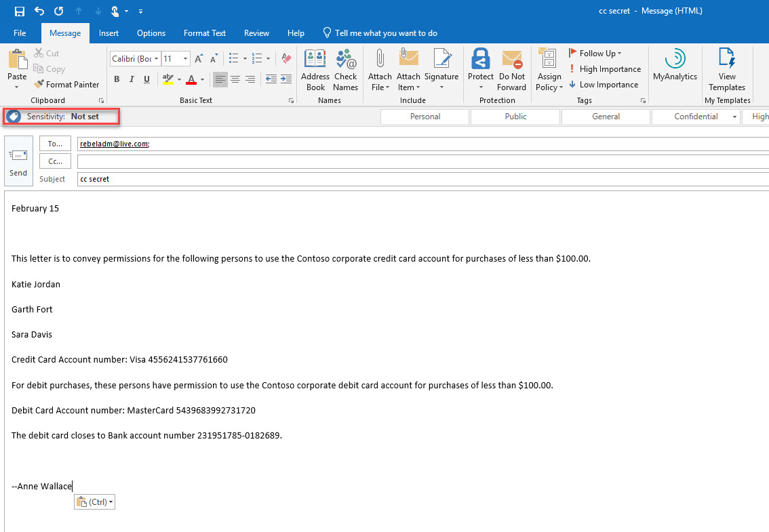Switch to the Review tab
769x532 pixels.
[x=256, y=33]
